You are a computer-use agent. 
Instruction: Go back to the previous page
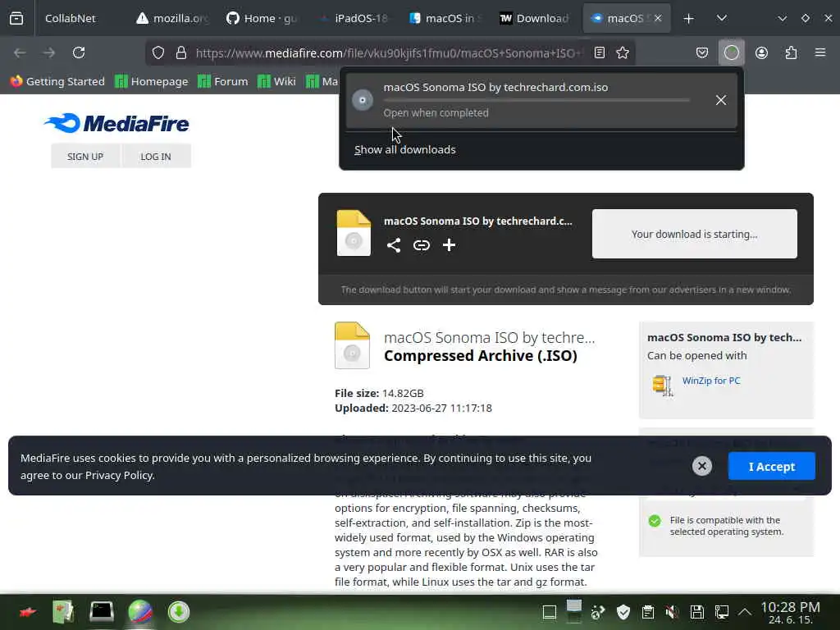20,52
